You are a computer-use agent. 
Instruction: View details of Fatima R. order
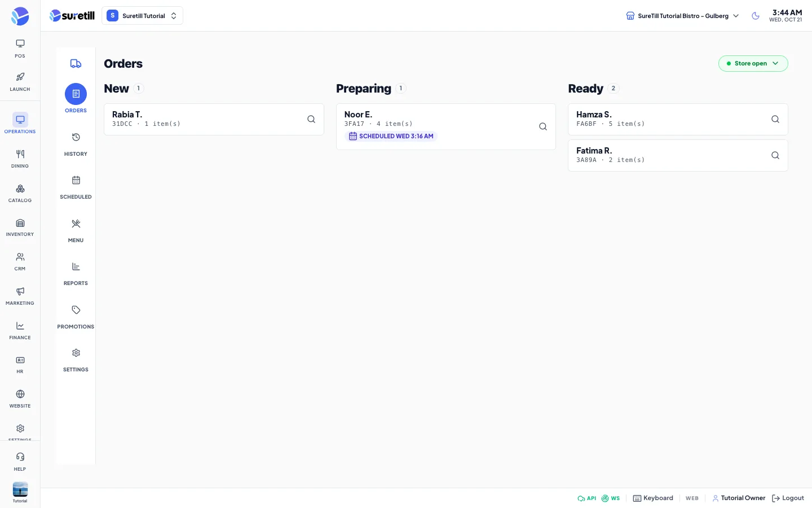click(775, 155)
